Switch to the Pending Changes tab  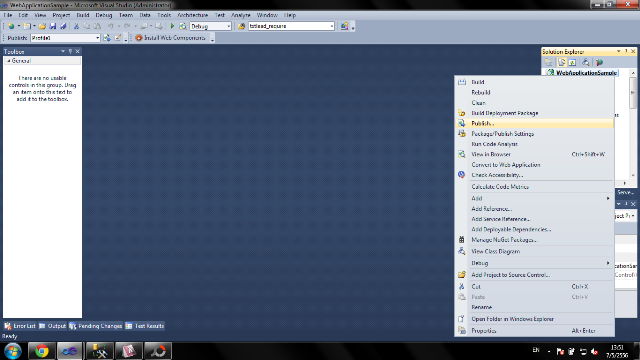(x=96, y=326)
